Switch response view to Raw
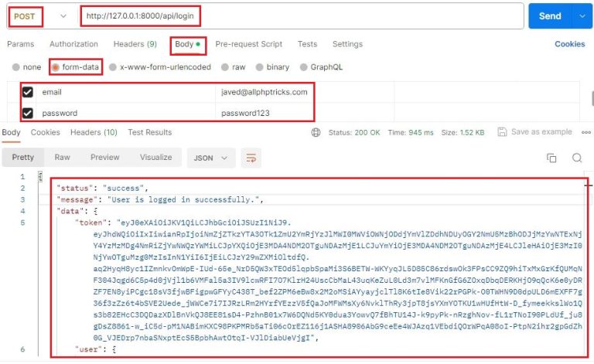 [x=62, y=158]
